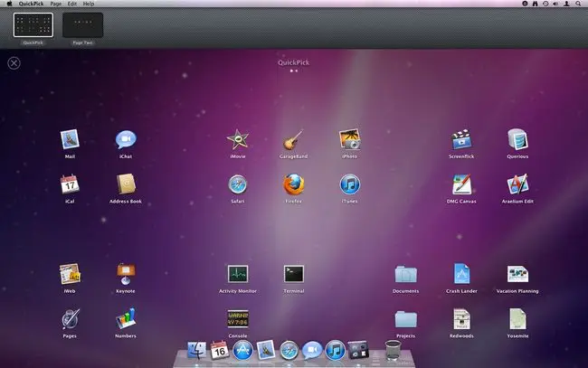Open Numbers chart icon
Viewport: 588px width, 368px height.
[126, 319]
